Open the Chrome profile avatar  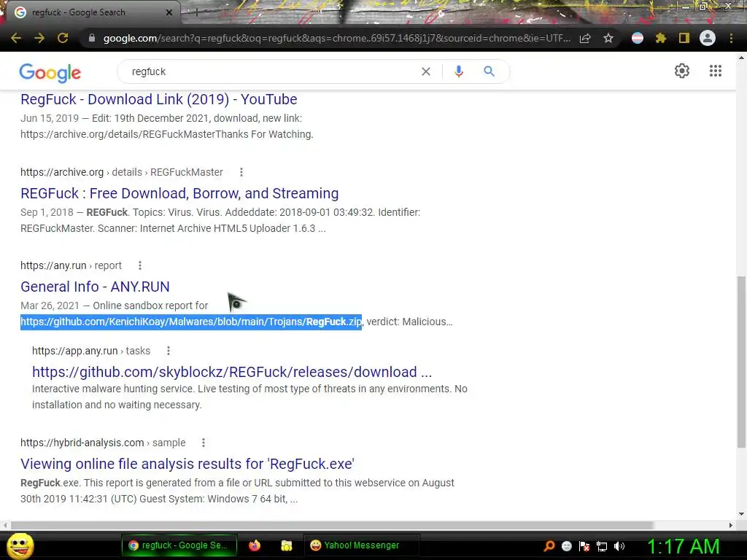708,38
